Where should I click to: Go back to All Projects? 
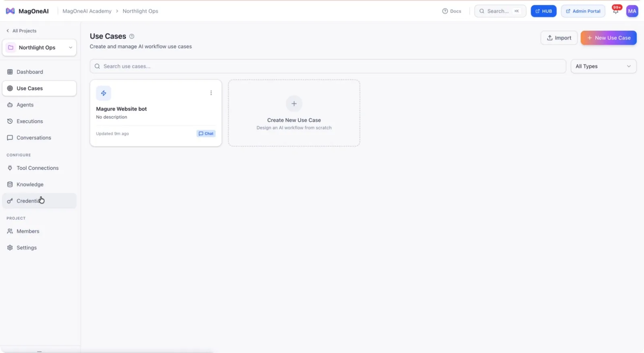tap(21, 31)
